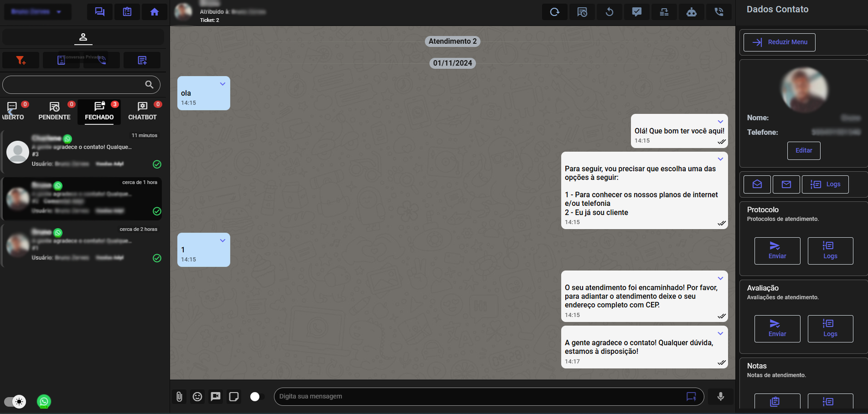This screenshot has height=414, width=868.
Task: Click the Enviar button under Protocolo
Action: point(777,250)
